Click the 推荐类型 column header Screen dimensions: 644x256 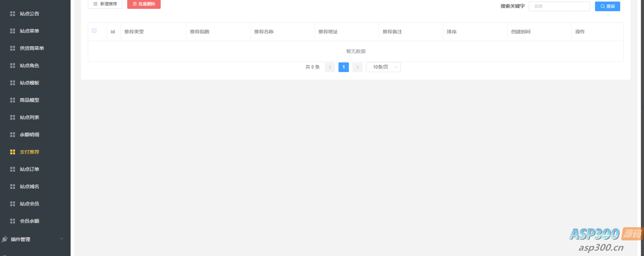click(x=134, y=32)
